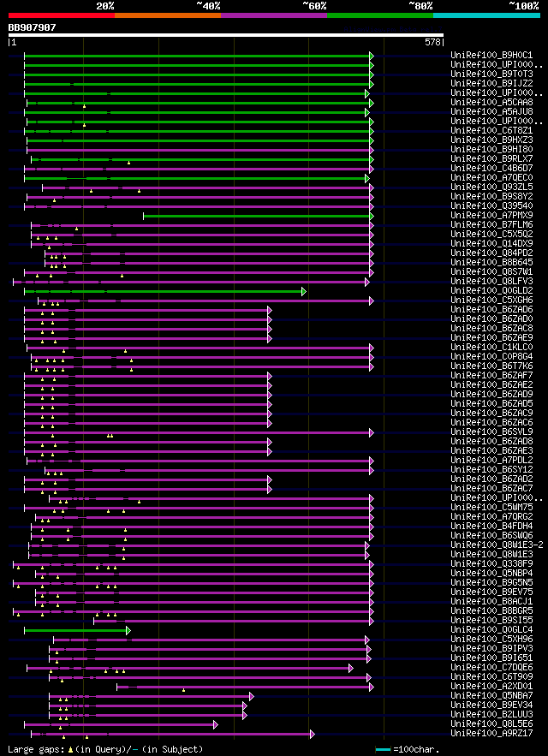
Task: Click the green ~80% legend segment
Action: [380, 15]
